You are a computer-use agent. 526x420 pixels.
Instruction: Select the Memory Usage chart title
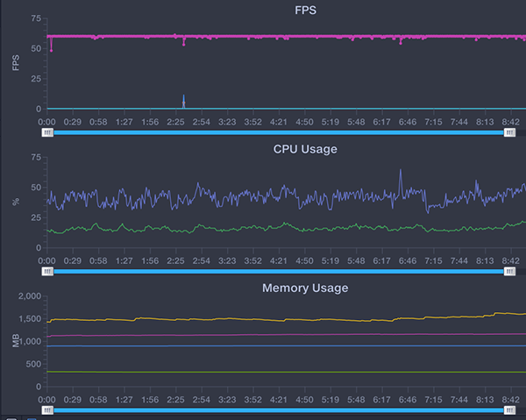[x=305, y=288]
